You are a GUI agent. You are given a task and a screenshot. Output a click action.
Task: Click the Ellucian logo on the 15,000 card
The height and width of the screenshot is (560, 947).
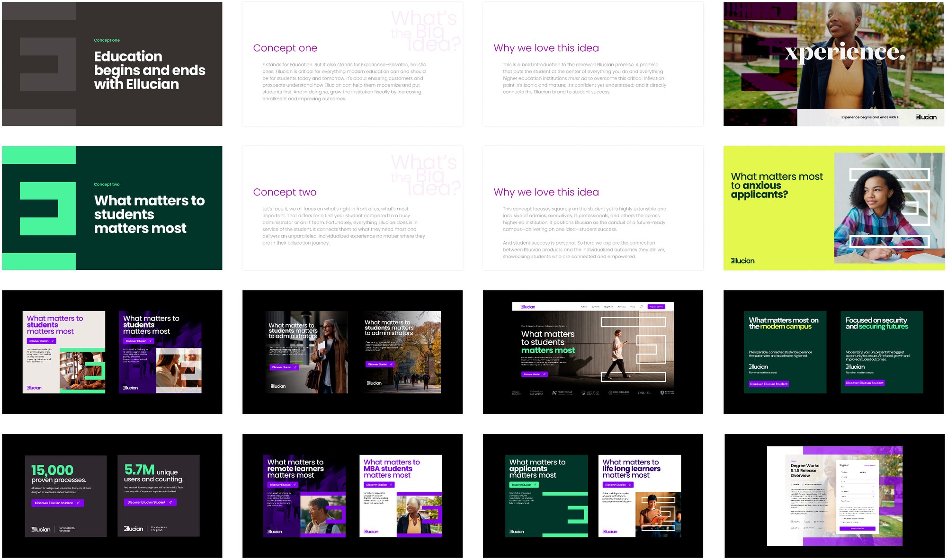41,529
